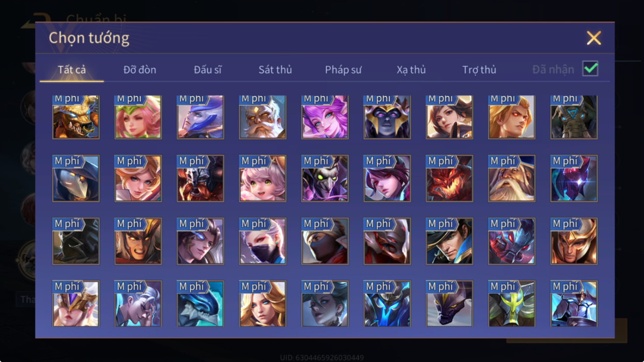The height and width of the screenshot is (362, 644).
Task: Choose the pink-haired girl with green crown
Action: pyautogui.click(x=138, y=117)
